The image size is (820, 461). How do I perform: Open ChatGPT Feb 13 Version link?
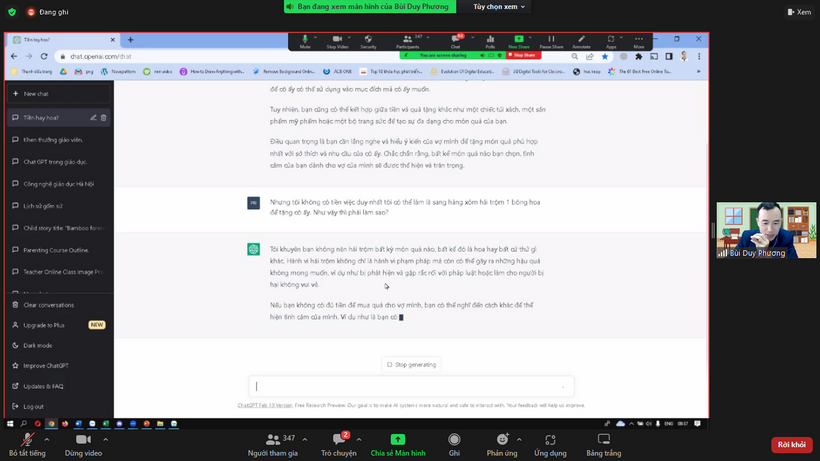(x=265, y=405)
